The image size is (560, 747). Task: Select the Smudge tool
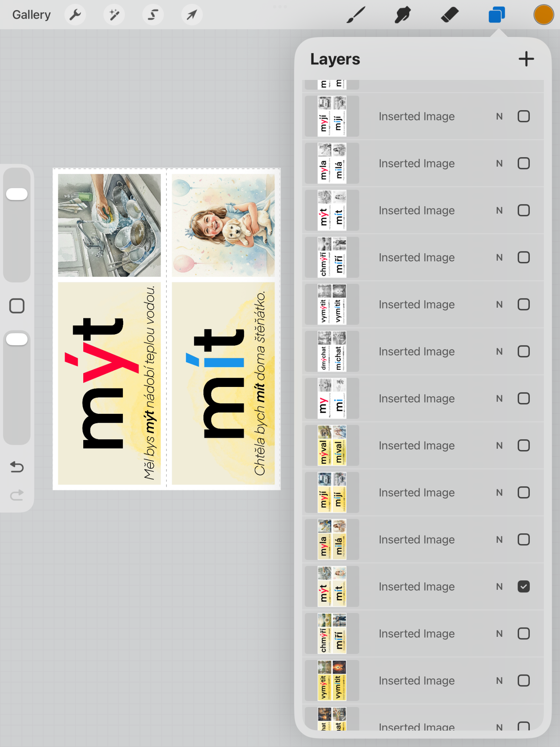click(402, 15)
